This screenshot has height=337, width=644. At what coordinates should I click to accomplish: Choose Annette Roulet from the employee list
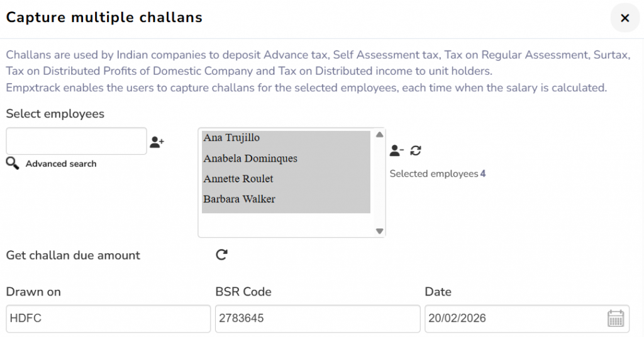pyautogui.click(x=238, y=179)
